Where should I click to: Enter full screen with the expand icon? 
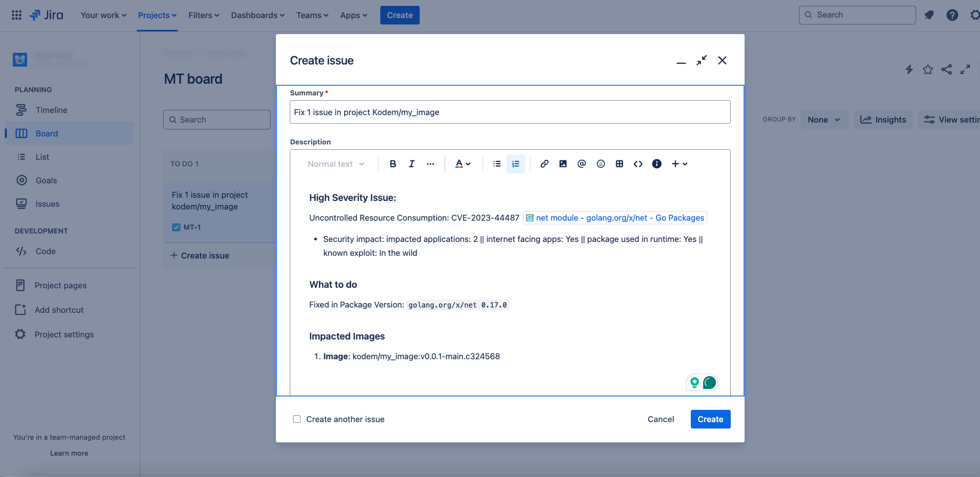click(965, 69)
